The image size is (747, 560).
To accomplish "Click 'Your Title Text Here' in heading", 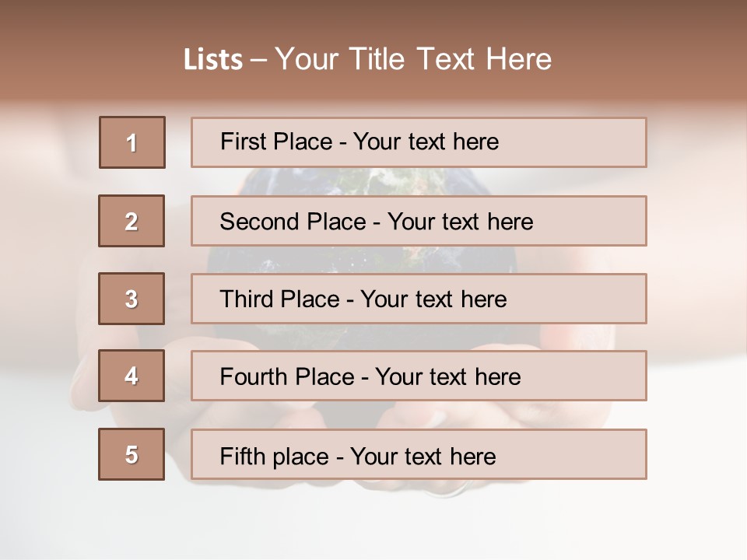I will (x=413, y=59).
